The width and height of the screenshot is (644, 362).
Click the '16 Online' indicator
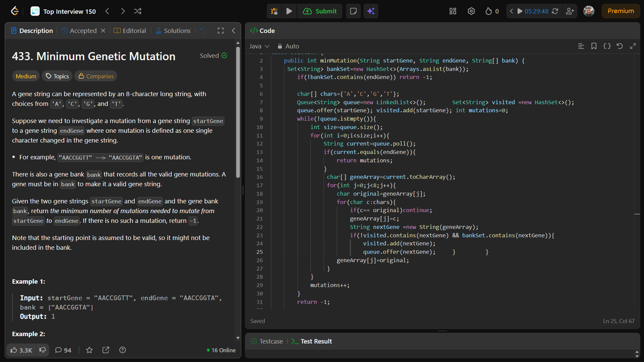click(221, 350)
